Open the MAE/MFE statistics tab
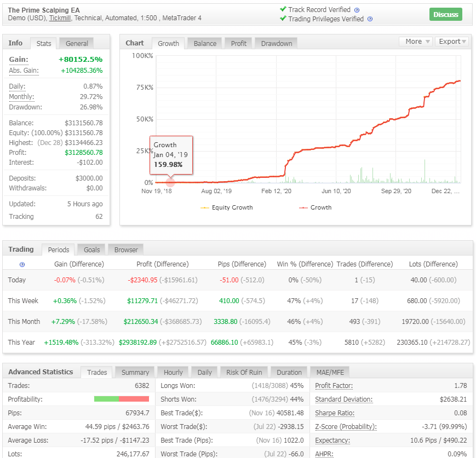The width and height of the screenshot is (476, 458). [x=330, y=372]
